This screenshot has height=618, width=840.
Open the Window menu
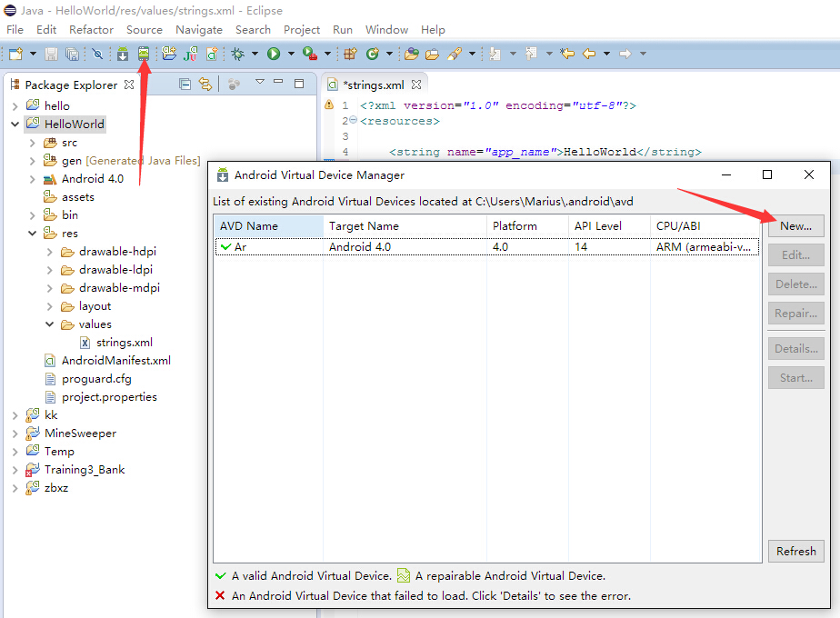[x=386, y=30]
